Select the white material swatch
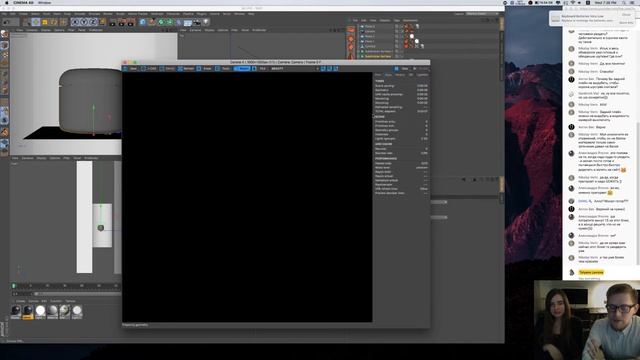The image size is (640, 360). 40,311
